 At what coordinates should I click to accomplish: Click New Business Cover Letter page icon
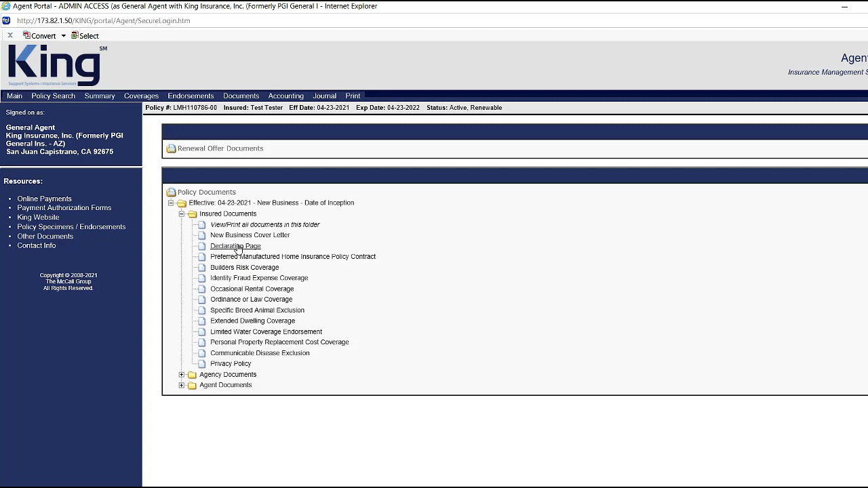click(202, 235)
